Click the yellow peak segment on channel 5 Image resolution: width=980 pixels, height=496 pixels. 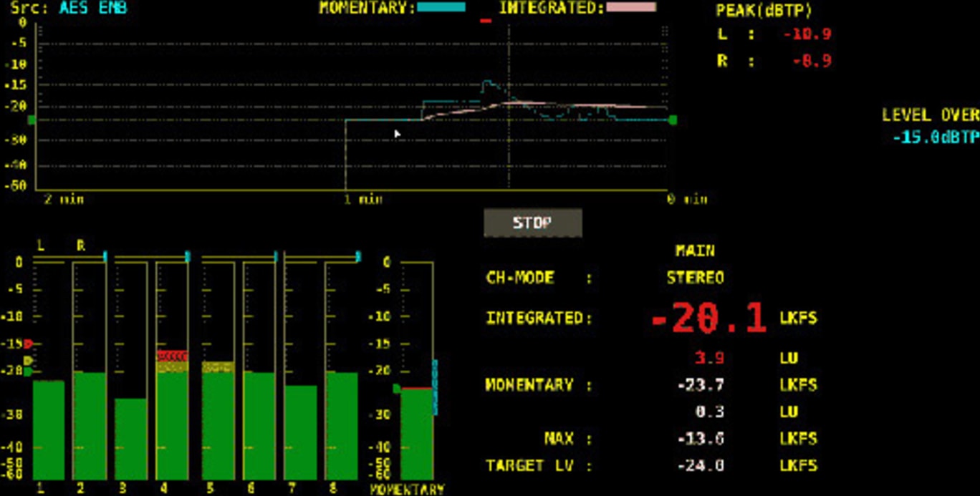tap(218, 367)
